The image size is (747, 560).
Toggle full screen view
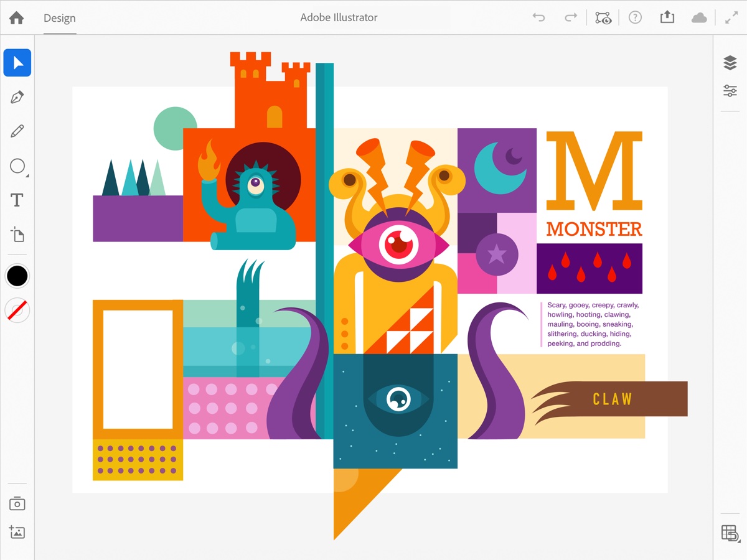point(731,18)
